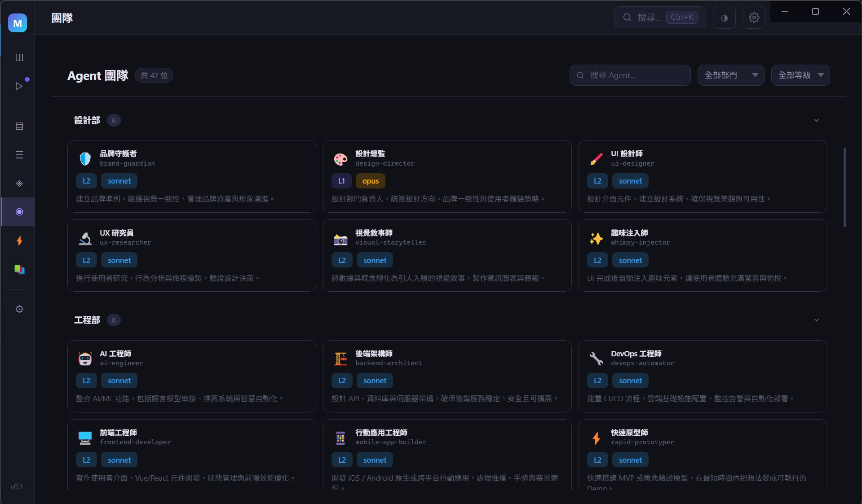This screenshot has height=504, width=862.
Task: Click the DevOps 工程師 wrench icon
Action: tap(596, 358)
